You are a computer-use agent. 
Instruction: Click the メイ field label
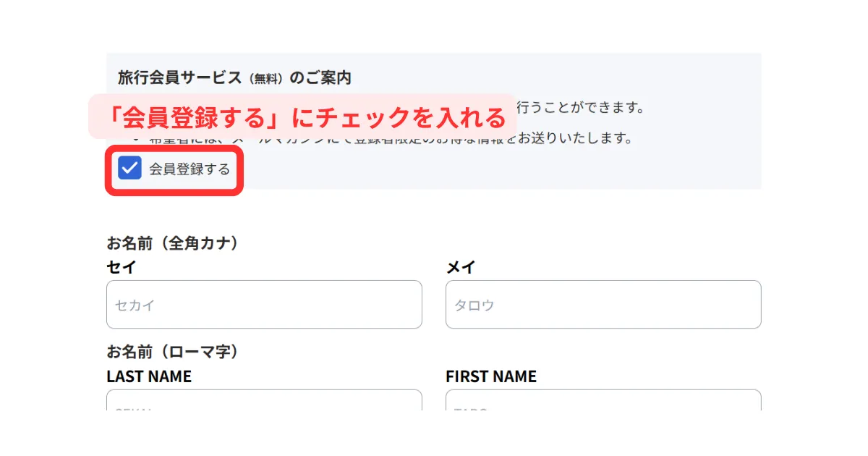pyautogui.click(x=460, y=267)
